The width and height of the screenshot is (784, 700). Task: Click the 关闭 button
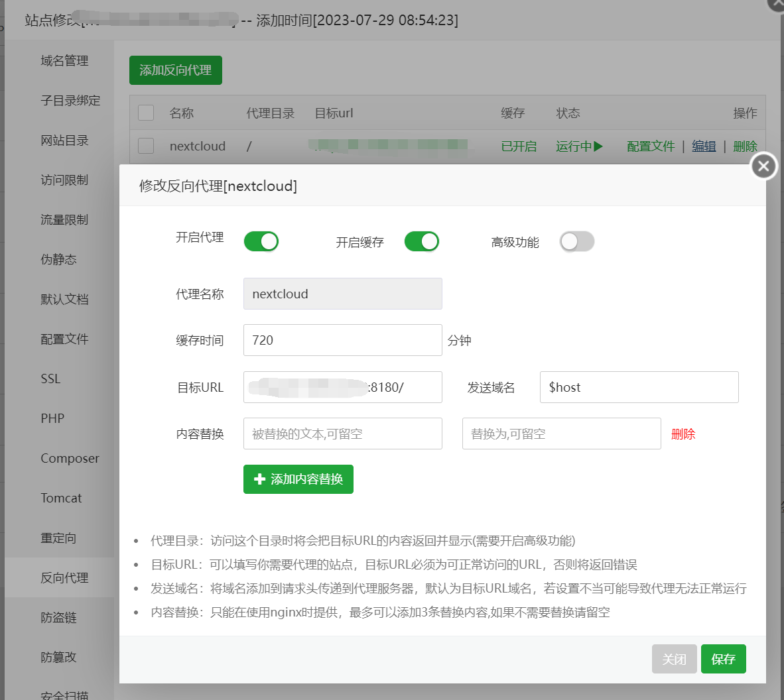(x=674, y=659)
